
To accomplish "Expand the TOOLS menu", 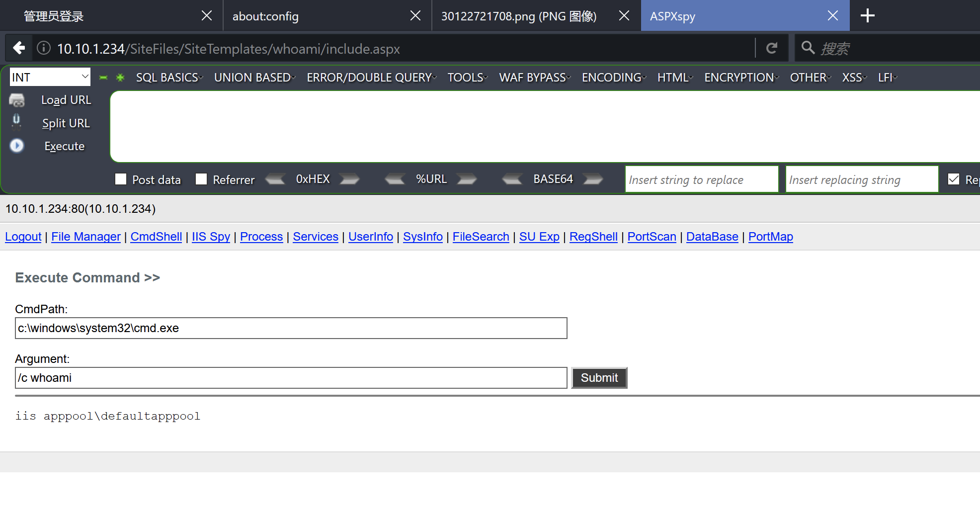I will 468,78.
